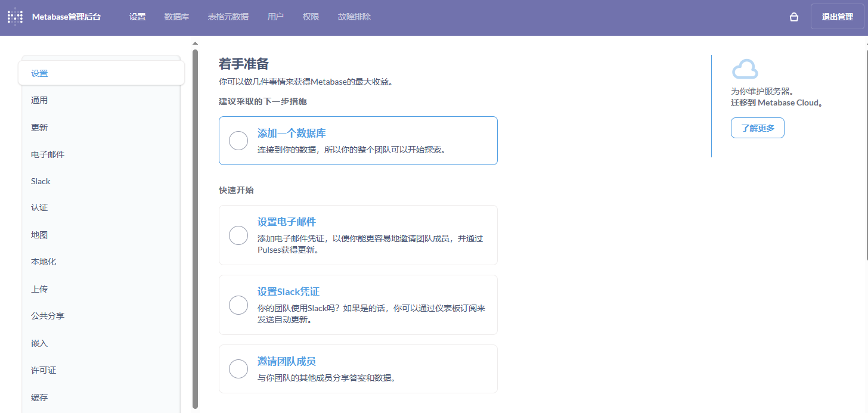Select 电子邮件 in the settings sidebar
This screenshot has width=868, height=413.
(x=48, y=154)
